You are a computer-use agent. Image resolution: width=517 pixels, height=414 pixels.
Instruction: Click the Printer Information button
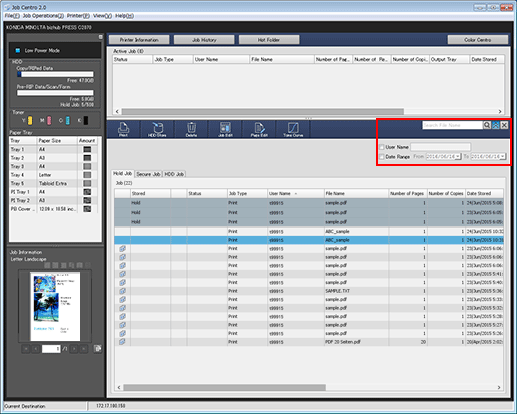[139, 40]
